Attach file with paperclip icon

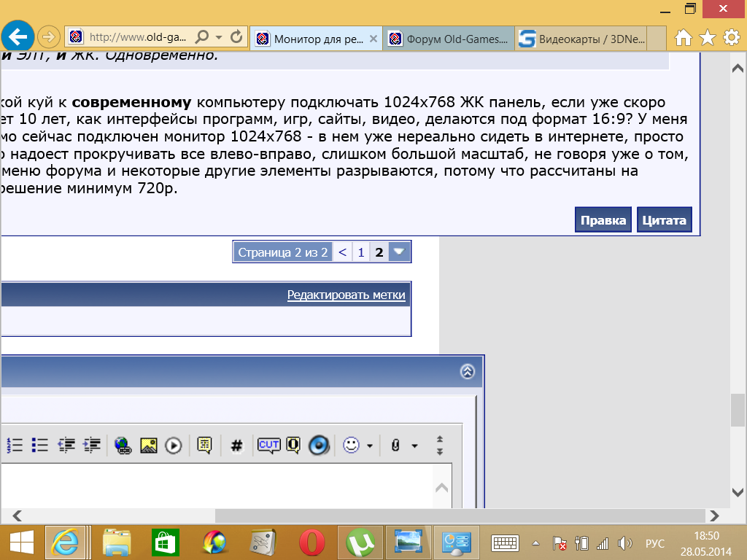[395, 446]
